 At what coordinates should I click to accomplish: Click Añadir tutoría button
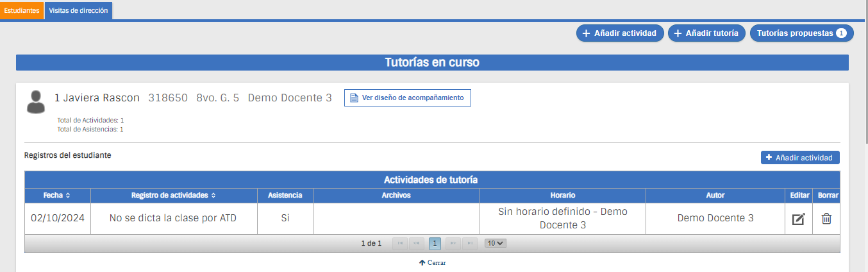[x=706, y=33]
